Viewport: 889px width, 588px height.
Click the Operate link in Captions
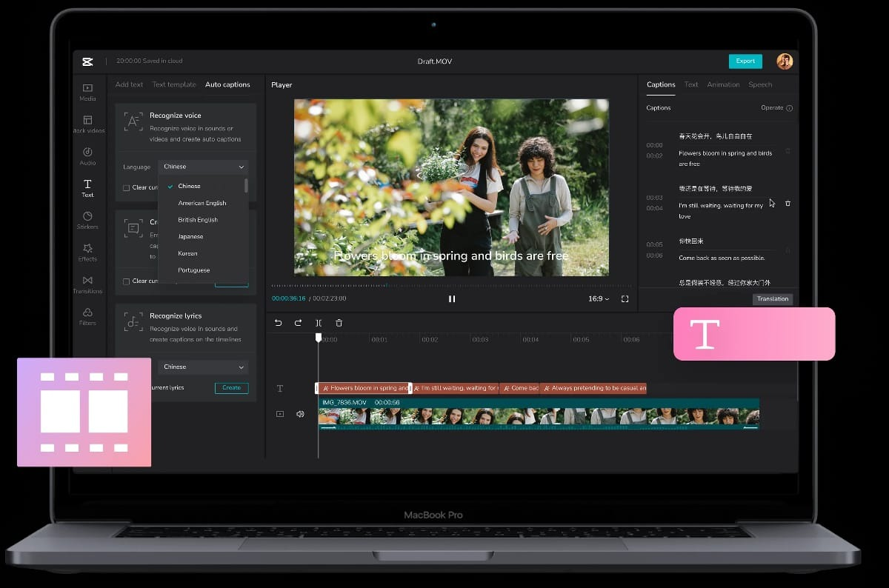pyautogui.click(x=772, y=108)
